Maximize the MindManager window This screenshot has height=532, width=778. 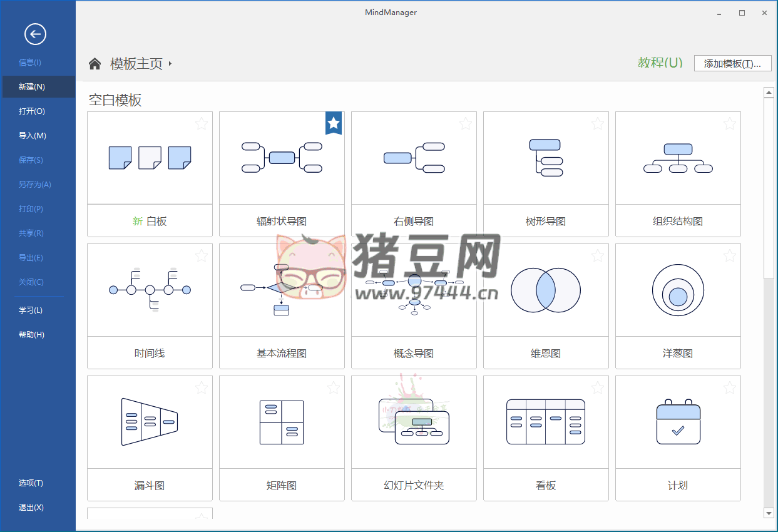742,13
